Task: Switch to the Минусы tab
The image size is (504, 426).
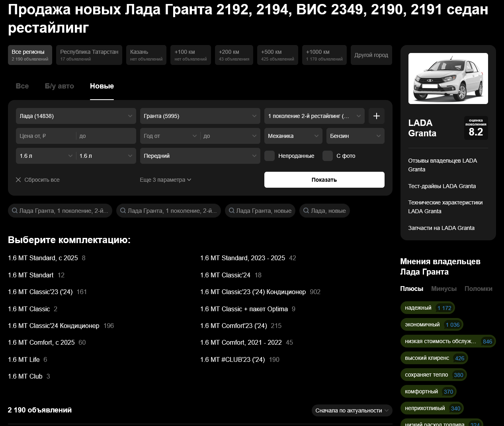Action: 444,289
